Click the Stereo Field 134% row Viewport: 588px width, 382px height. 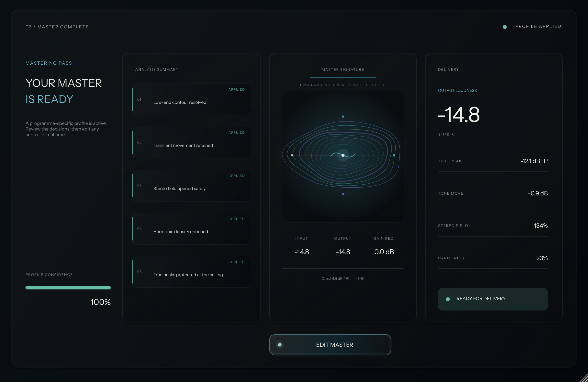493,226
